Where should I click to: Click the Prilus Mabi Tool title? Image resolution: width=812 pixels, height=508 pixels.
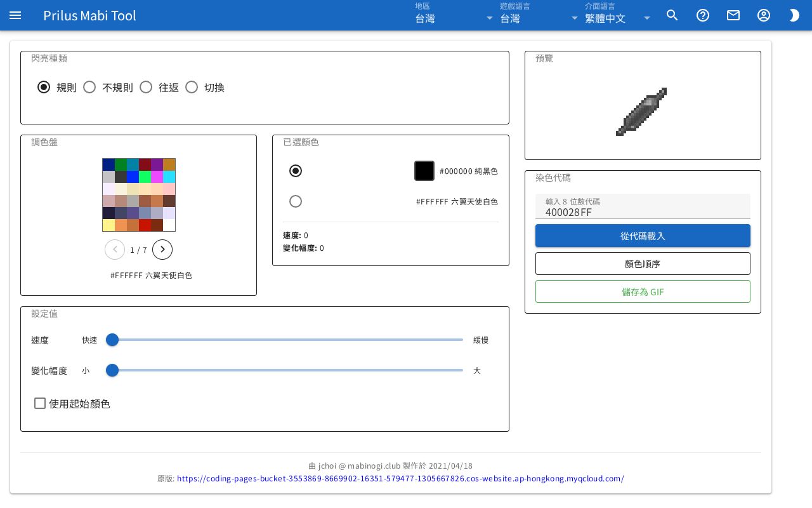89,15
